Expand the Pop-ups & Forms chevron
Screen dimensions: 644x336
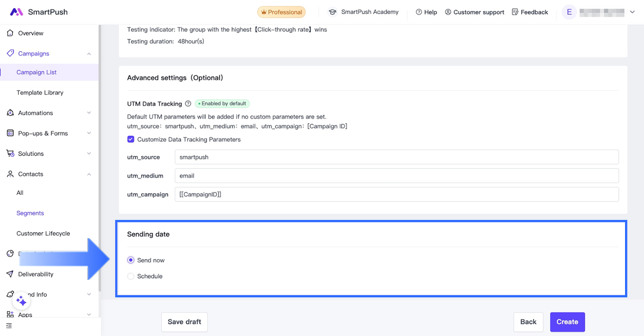tap(89, 133)
